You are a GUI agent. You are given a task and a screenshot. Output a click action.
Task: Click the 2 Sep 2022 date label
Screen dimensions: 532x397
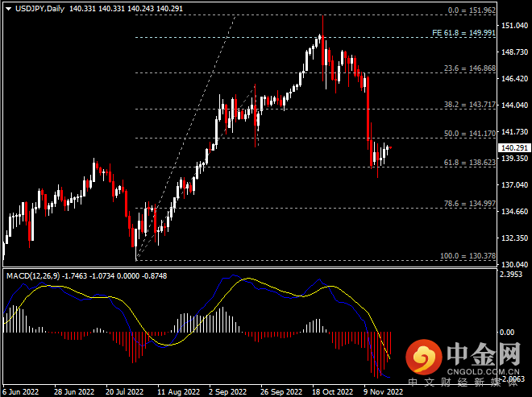(227, 392)
